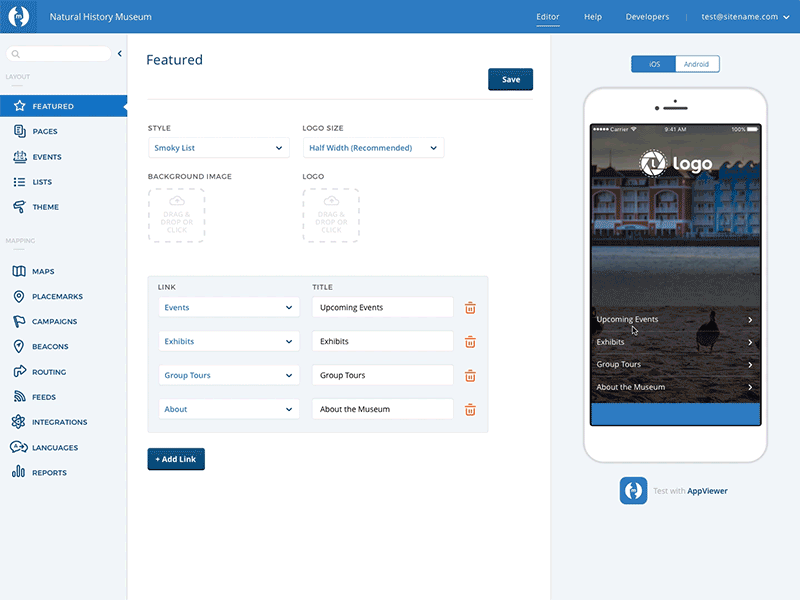Click the Group Tours title field
The width and height of the screenshot is (800, 600).
pyautogui.click(x=383, y=375)
